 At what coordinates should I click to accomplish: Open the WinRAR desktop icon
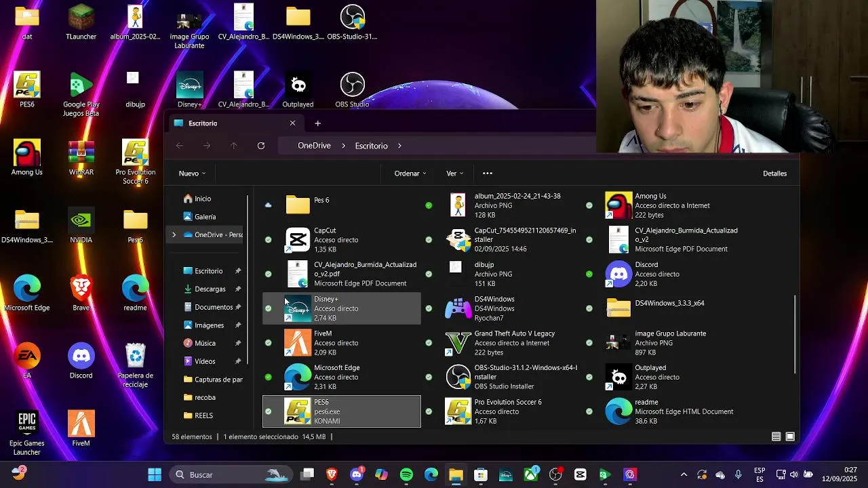[x=81, y=158]
